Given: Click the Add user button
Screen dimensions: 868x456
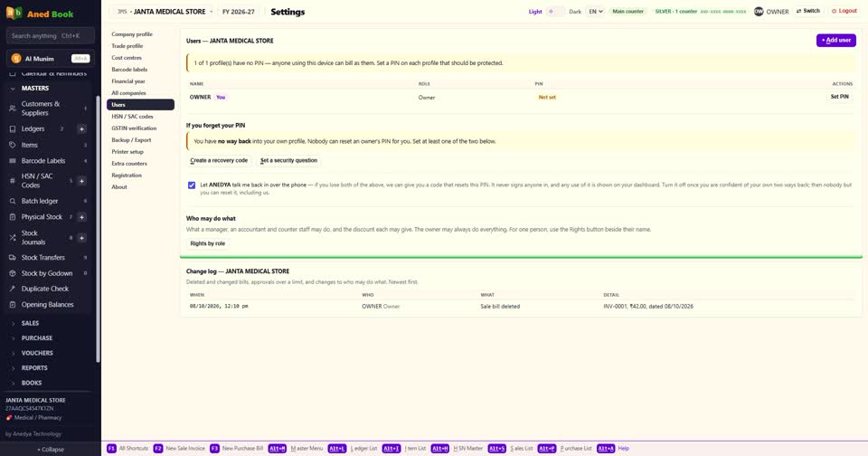Looking at the screenshot, I should click(835, 40).
